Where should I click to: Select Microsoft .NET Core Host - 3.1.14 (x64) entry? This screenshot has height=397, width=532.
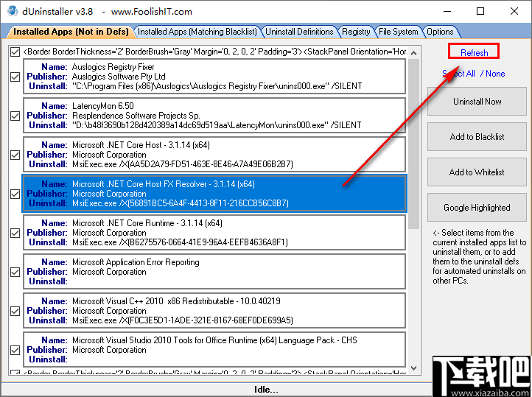[x=214, y=155]
